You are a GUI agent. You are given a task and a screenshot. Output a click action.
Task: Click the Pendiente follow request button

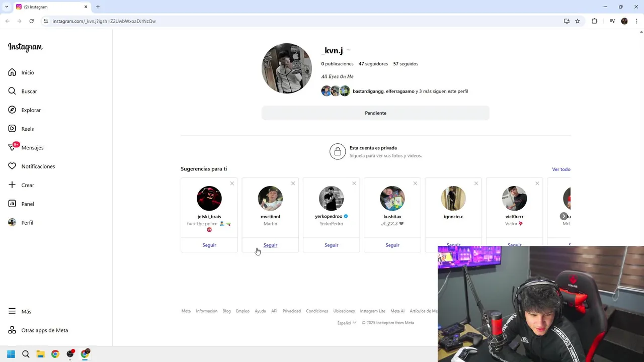coord(375,113)
